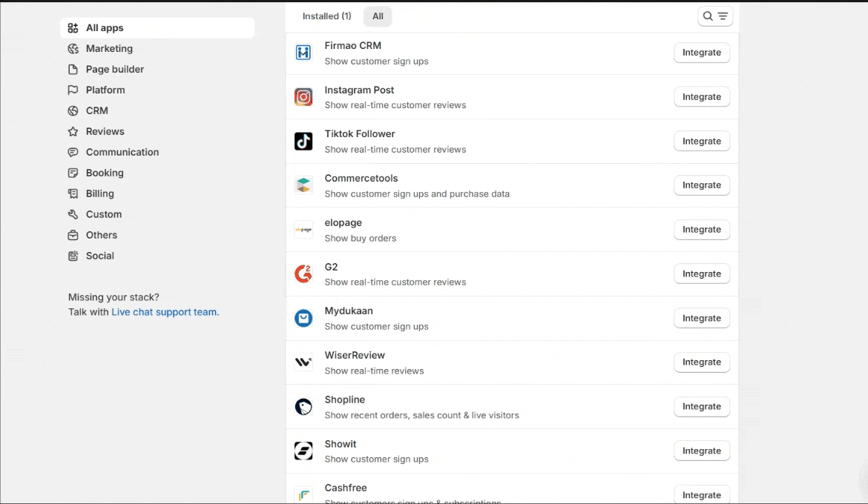This screenshot has height=504, width=868.
Task: Click the Showit logo icon
Action: (x=303, y=451)
